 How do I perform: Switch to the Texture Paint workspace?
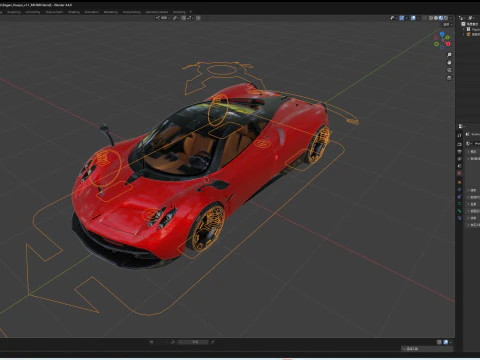click(54, 12)
